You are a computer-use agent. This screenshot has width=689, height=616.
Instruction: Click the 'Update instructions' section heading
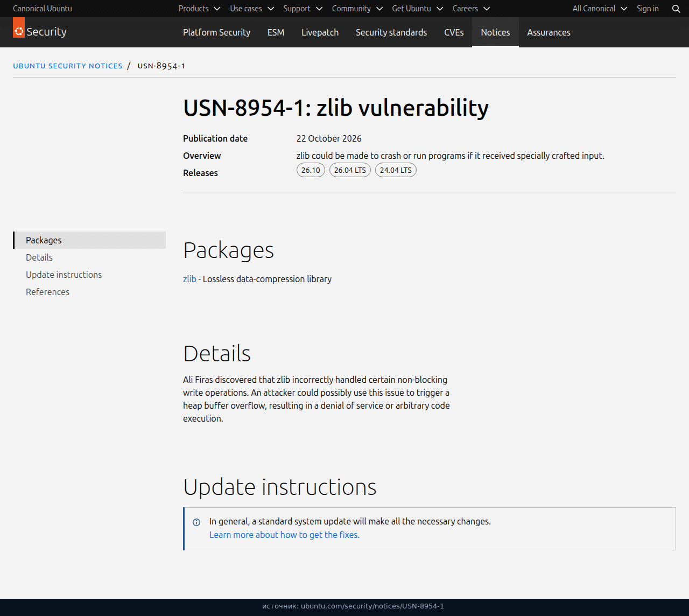pyautogui.click(x=280, y=487)
